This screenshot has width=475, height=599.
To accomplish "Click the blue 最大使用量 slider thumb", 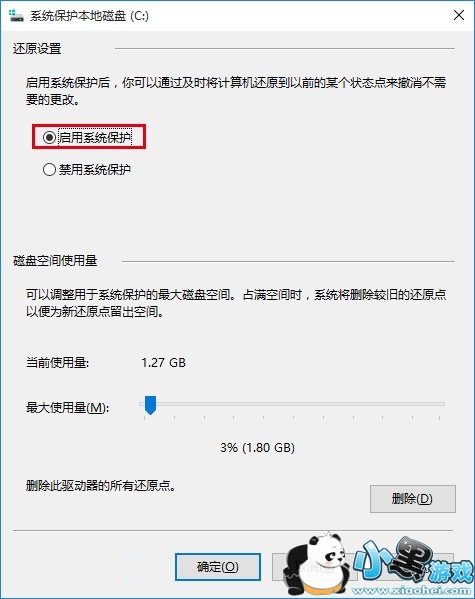I will click(x=151, y=405).
